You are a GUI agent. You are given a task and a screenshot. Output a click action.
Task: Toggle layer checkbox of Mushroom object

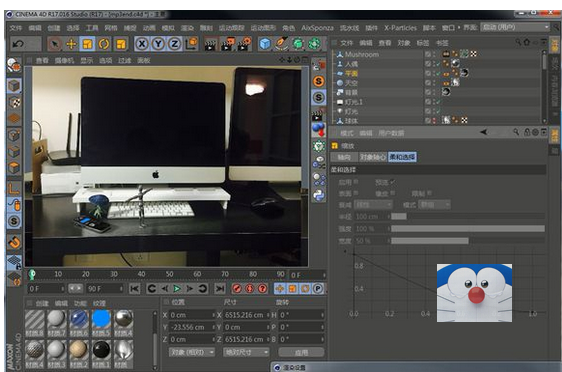point(428,54)
